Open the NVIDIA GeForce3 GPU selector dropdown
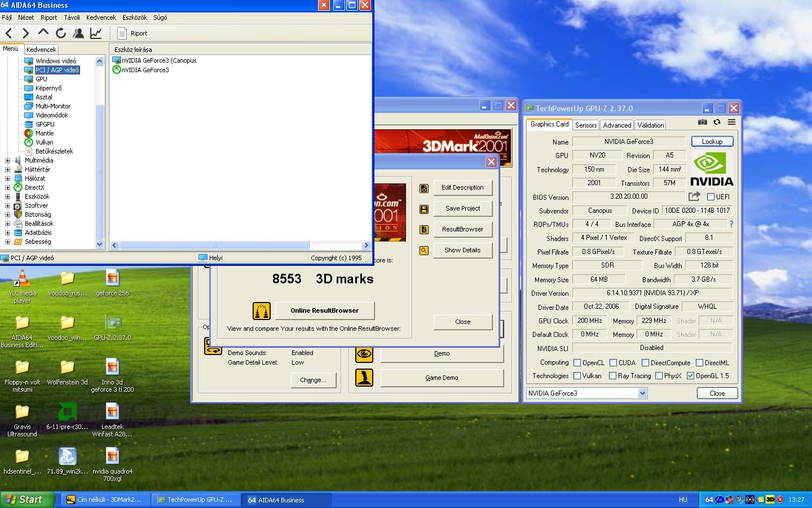This screenshot has width=812, height=508. 642,393
